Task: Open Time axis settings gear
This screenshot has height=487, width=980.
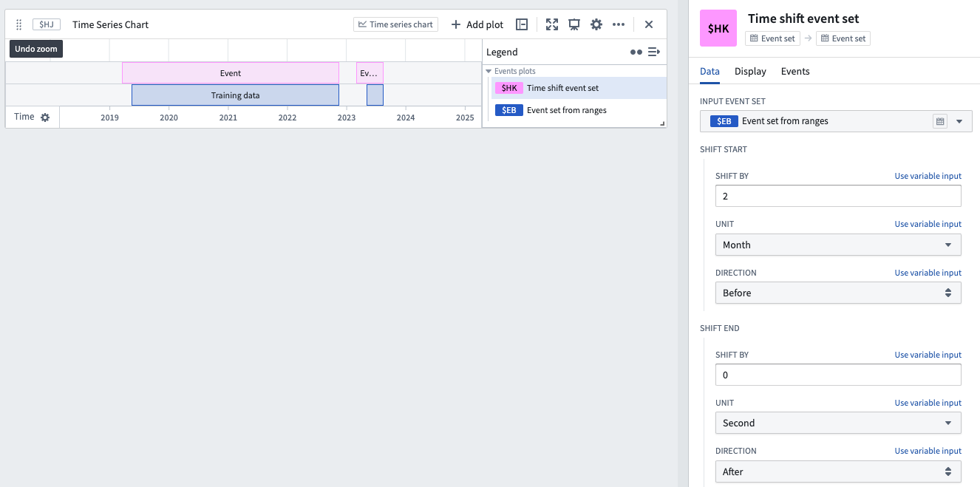Action: (45, 118)
